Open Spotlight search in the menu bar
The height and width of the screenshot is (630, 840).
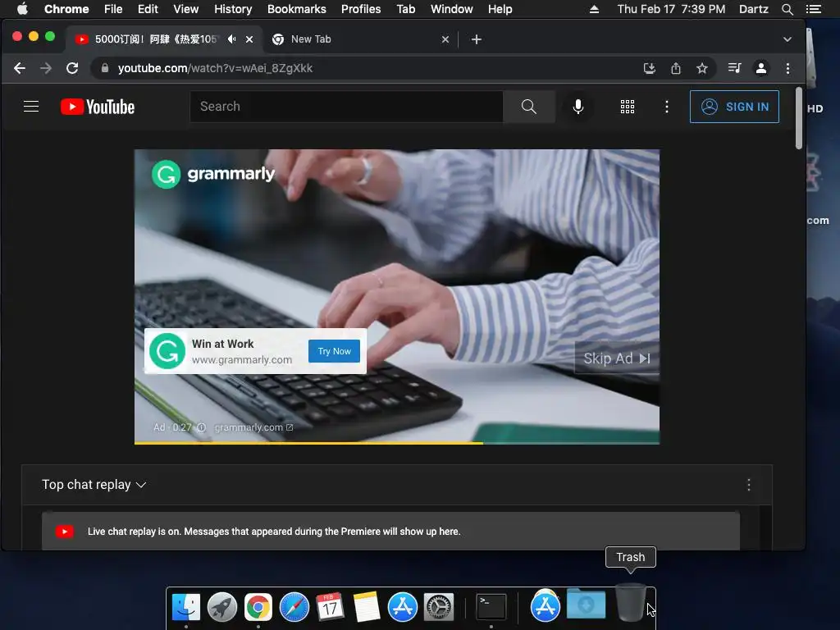(787, 9)
